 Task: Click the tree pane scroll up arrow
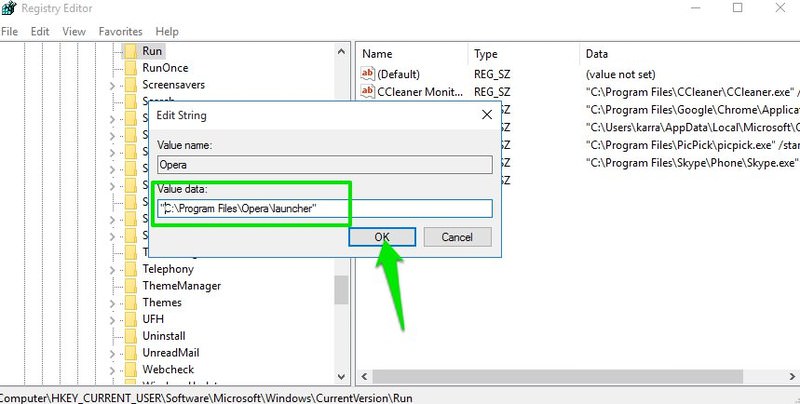(x=341, y=52)
